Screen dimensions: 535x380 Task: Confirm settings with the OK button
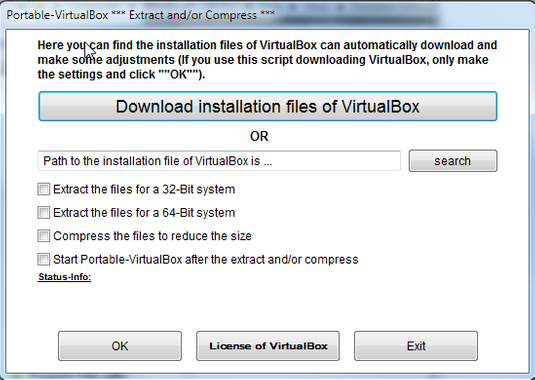click(120, 346)
